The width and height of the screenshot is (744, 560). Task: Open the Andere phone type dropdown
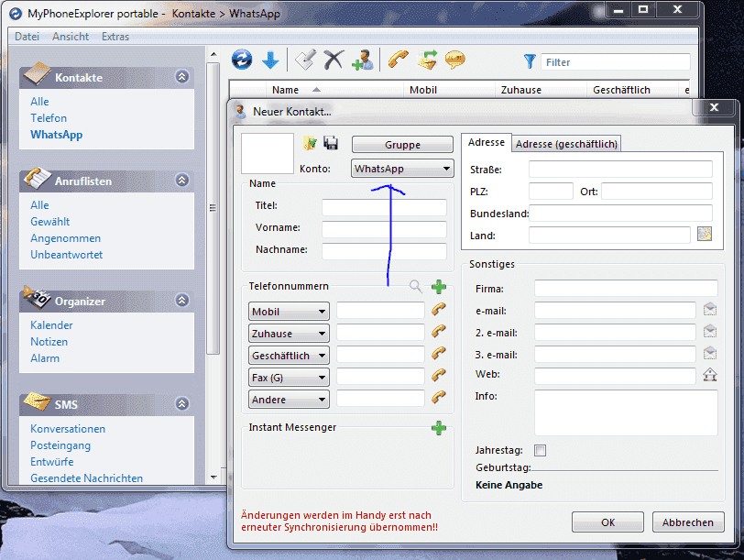[289, 399]
